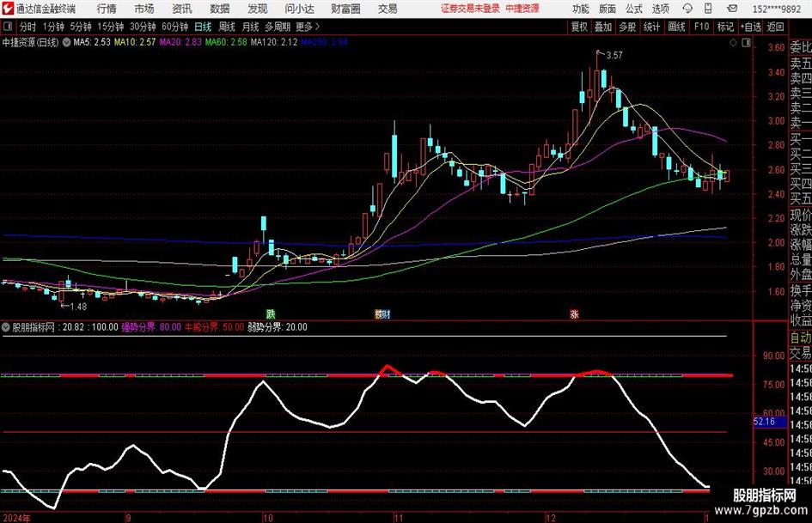Image resolution: width=812 pixels, height=523 pixels.
Task: Click the 标记 mark button
Action: point(725,27)
